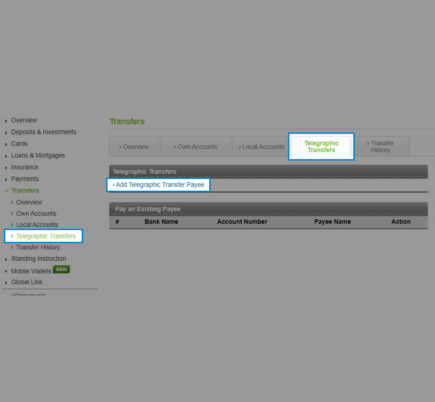Expand the Cards menu bullet
The image size is (435, 402).
[6, 144]
